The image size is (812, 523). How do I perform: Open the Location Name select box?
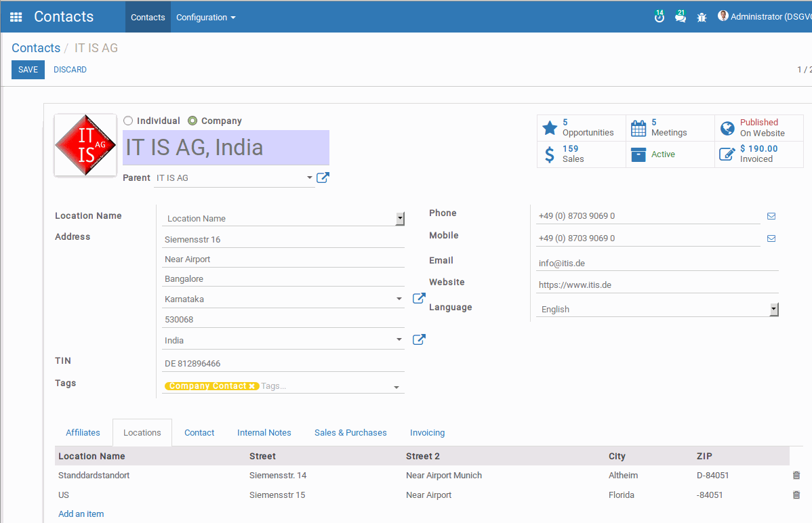click(x=283, y=219)
